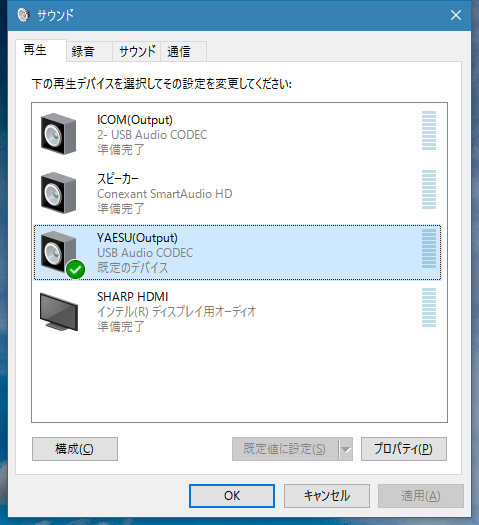Open the サウンド tab
Image resolution: width=479 pixels, height=525 pixels.
coord(137,52)
